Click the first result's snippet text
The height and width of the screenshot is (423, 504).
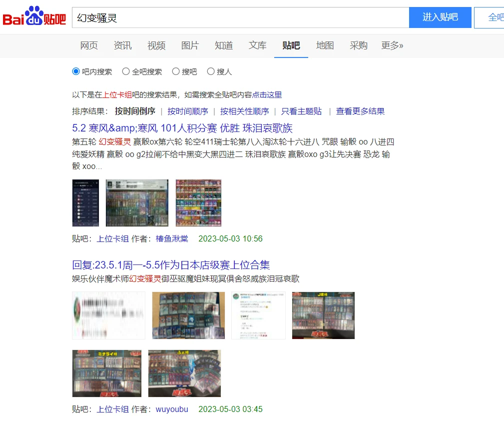pyautogui.click(x=233, y=154)
